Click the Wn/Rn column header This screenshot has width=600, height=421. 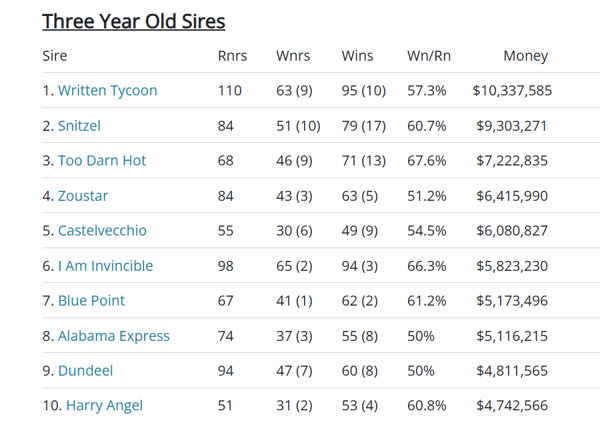click(429, 56)
